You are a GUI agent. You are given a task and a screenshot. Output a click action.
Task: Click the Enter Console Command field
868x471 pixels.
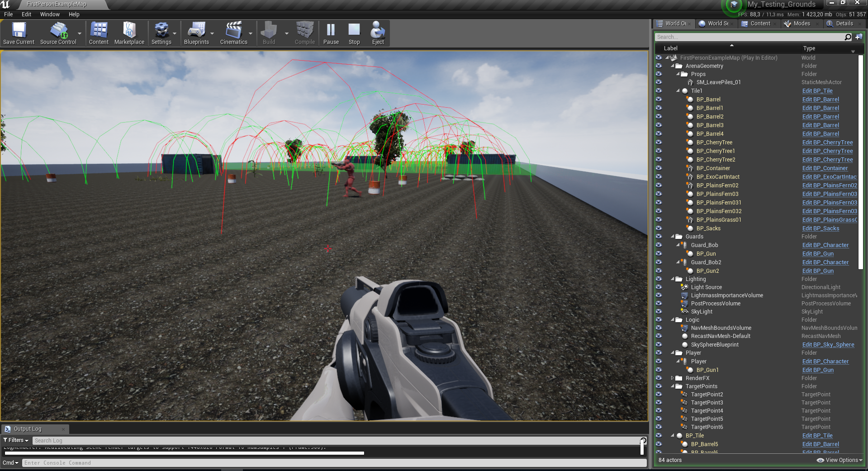[x=335, y=463]
